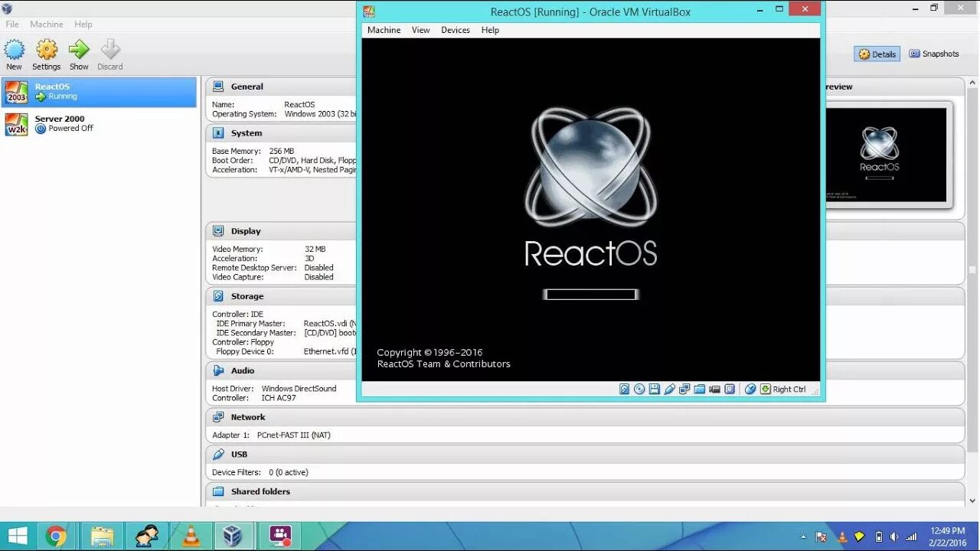Click the optical disc indicator in VM status bar
This screenshot has height=551, width=980.
(x=639, y=389)
